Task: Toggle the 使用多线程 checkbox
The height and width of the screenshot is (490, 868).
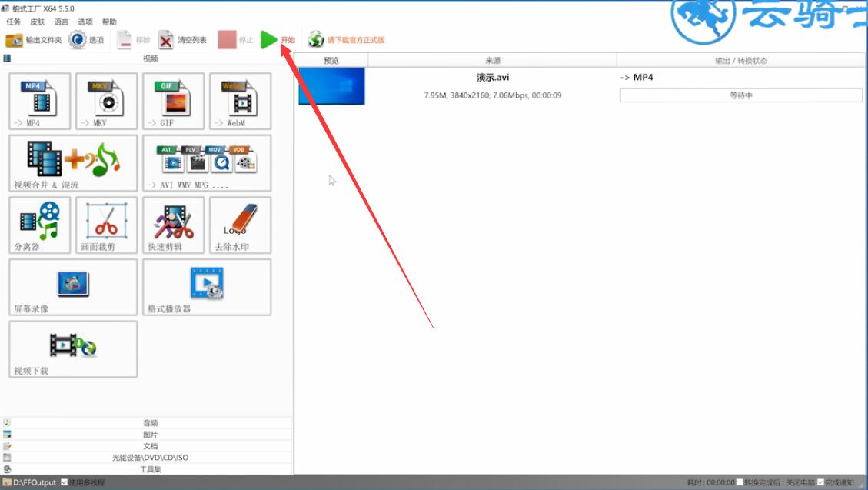Action: [x=65, y=482]
